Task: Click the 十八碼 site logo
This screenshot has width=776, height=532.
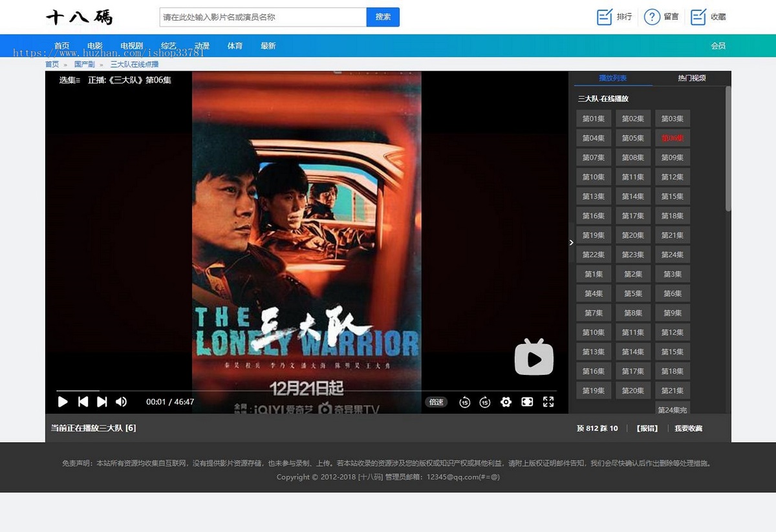Action: pos(80,17)
